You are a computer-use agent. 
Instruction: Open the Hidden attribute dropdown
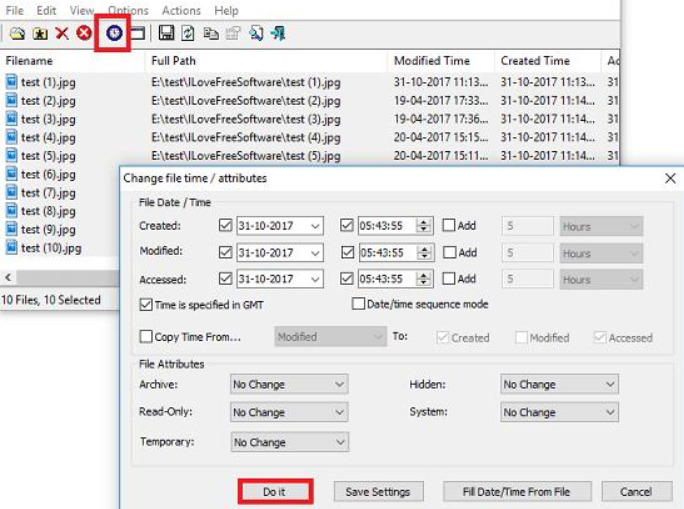(x=559, y=384)
